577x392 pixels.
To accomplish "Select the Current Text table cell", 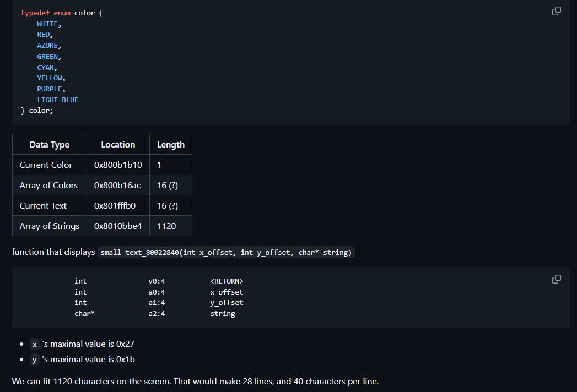I will tap(44, 206).
